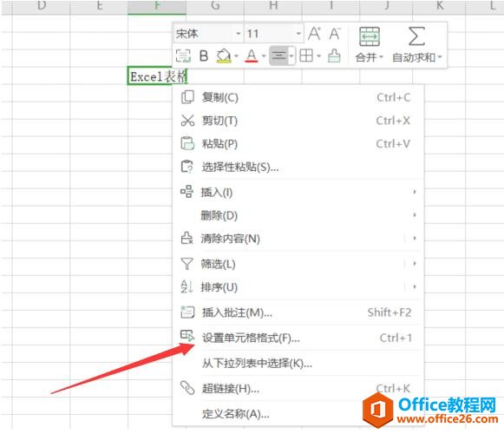The width and height of the screenshot is (504, 434).
Task: Select 定义名称(A)... menu item
Action: (298, 413)
